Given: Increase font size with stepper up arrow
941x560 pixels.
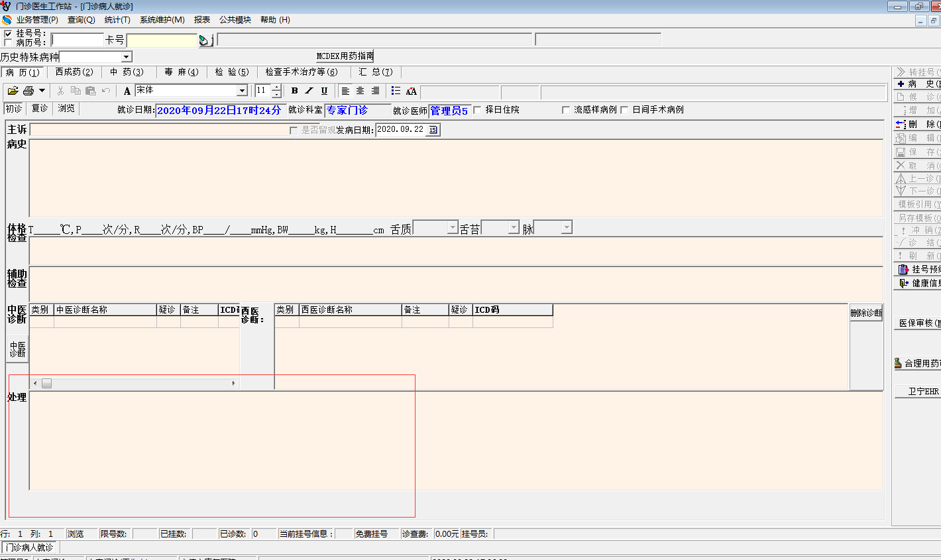Looking at the screenshot, I should [x=276, y=87].
